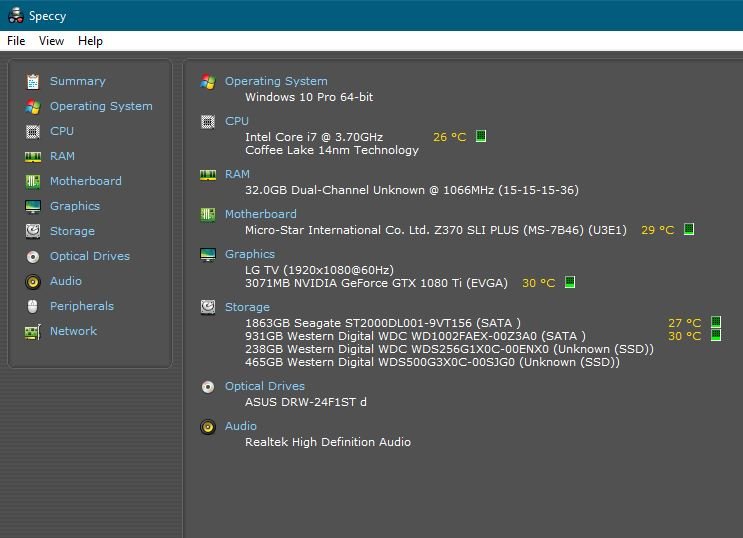
Task: Click 'Realtek High Definition Audio' text
Action: pos(328,442)
